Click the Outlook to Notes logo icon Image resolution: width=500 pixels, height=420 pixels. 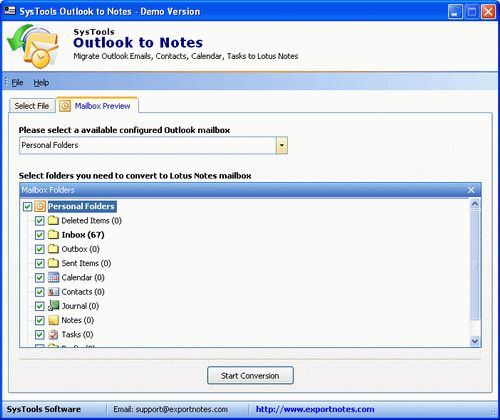click(33, 46)
